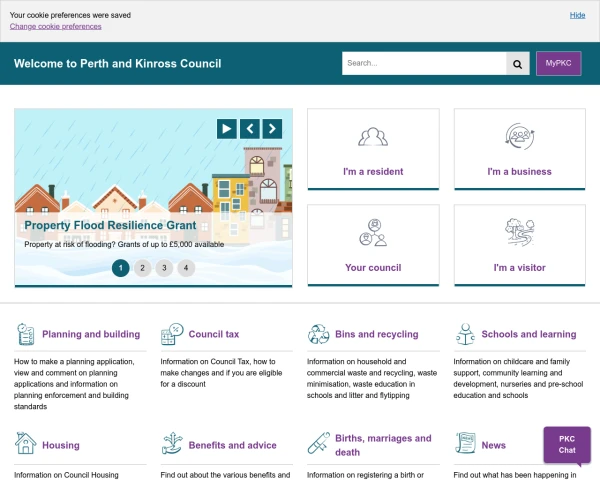The image size is (600, 480).
Task: Click the News newspaper icon
Action: 465,443
